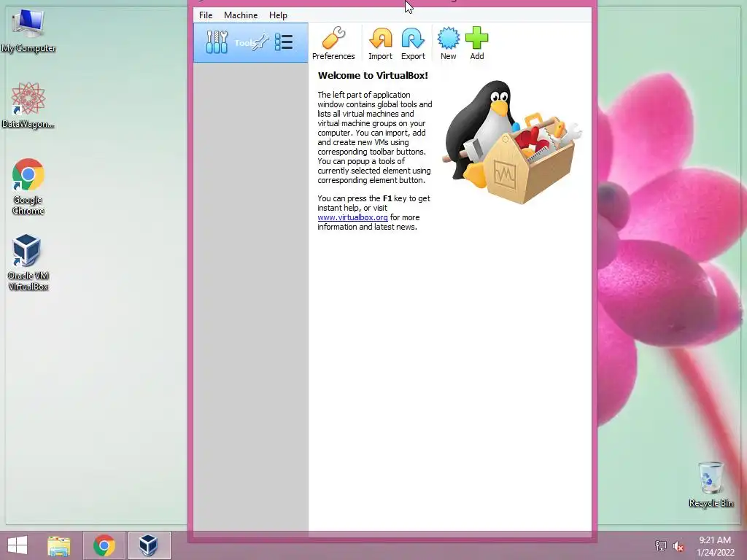Image resolution: width=747 pixels, height=560 pixels.
Task: Click VirtualBox taskbar button
Action: pos(149,545)
